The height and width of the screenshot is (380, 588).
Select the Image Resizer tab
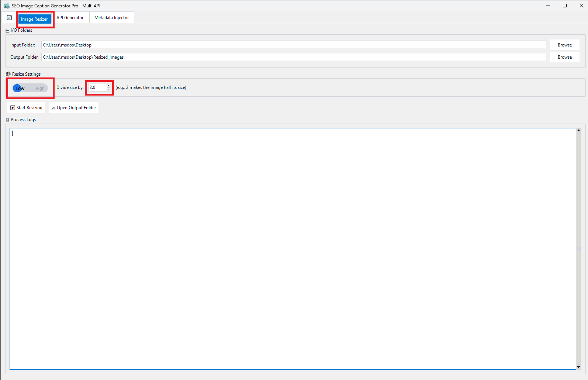[x=34, y=19]
